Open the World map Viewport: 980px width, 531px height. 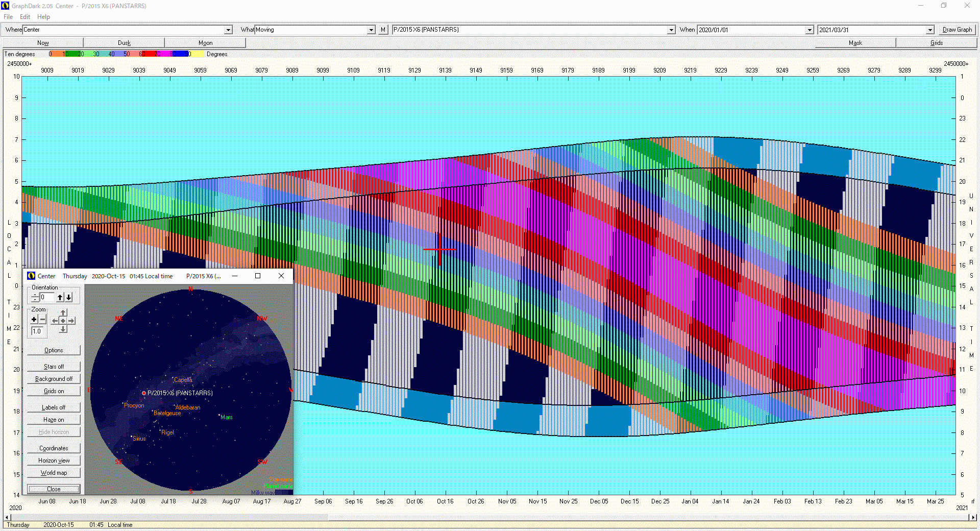pyautogui.click(x=54, y=473)
